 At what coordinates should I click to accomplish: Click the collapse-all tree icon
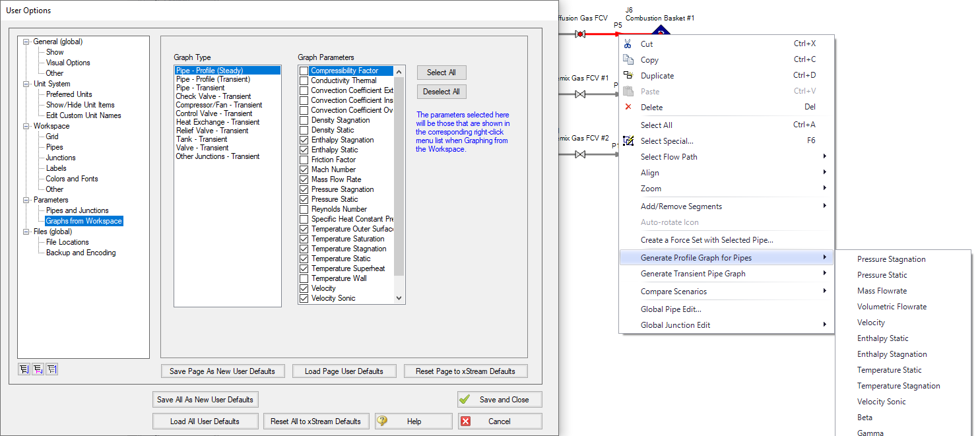coord(38,369)
